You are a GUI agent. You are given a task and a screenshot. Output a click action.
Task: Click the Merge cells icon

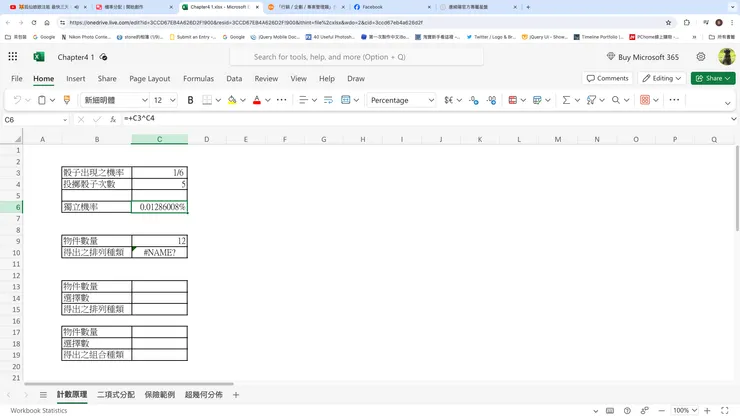345,100
